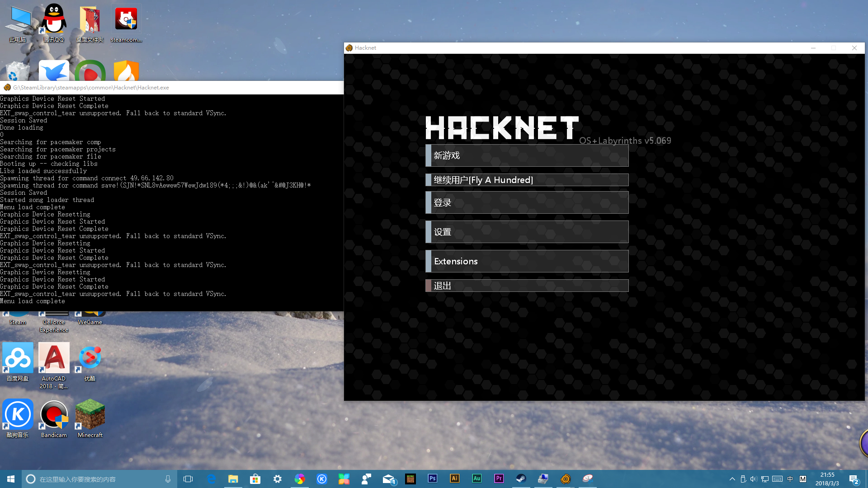This screenshot has width=868, height=488.
Task: Open Illustrator from the taskbar
Action: pyautogui.click(x=455, y=479)
